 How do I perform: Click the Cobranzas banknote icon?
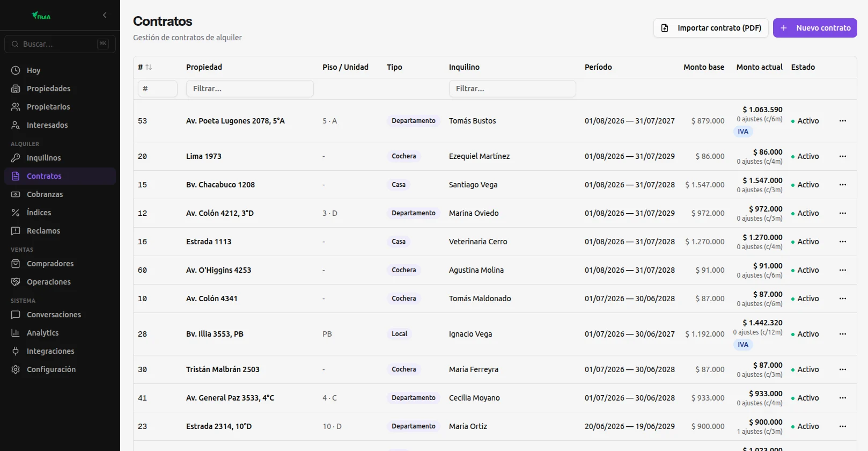(x=16, y=194)
